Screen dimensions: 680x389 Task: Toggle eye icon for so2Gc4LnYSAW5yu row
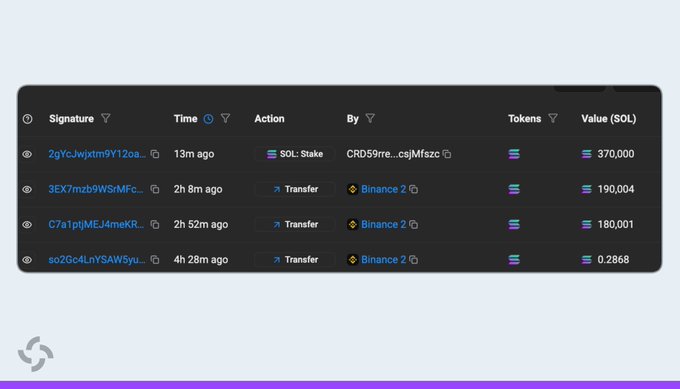point(27,260)
